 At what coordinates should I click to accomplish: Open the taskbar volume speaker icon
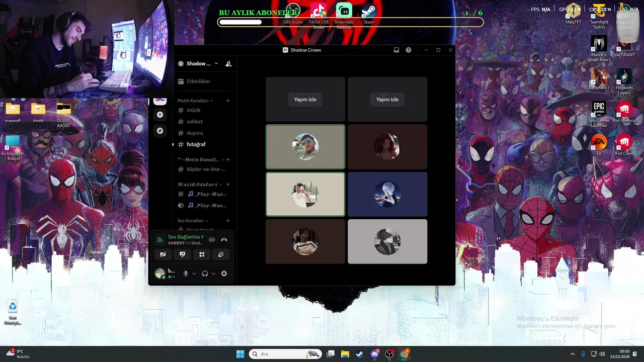pyautogui.click(x=602, y=354)
